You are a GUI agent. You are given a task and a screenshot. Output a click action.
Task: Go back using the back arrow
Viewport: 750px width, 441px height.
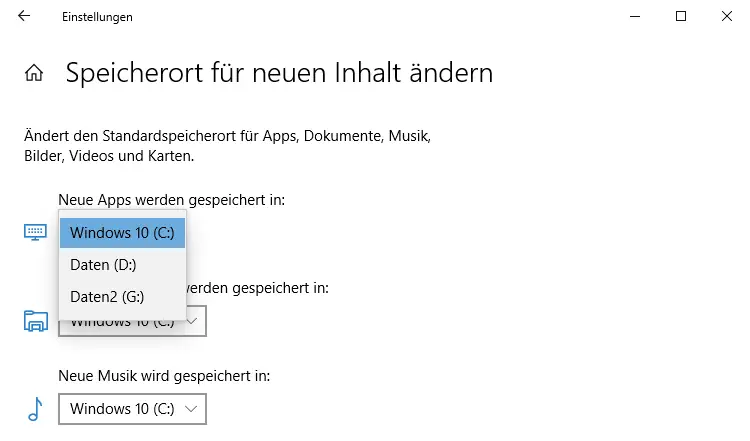24,16
